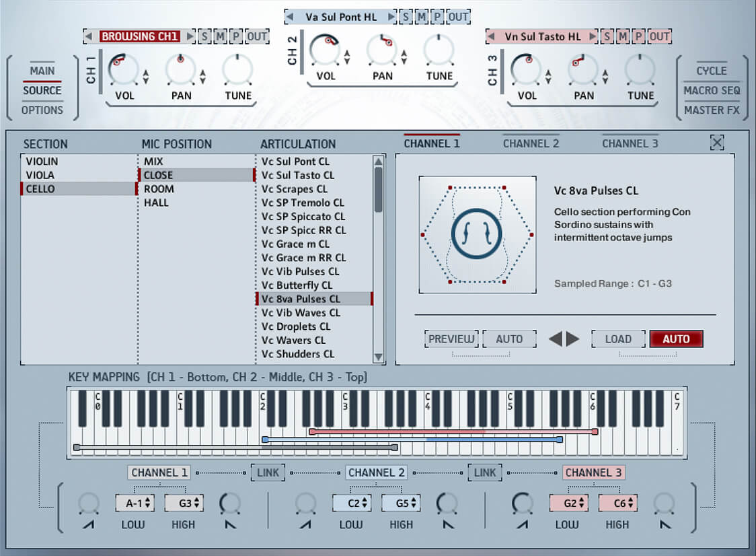Solo channel 1 with S button
Image resolution: width=756 pixels, height=556 pixels.
point(204,36)
